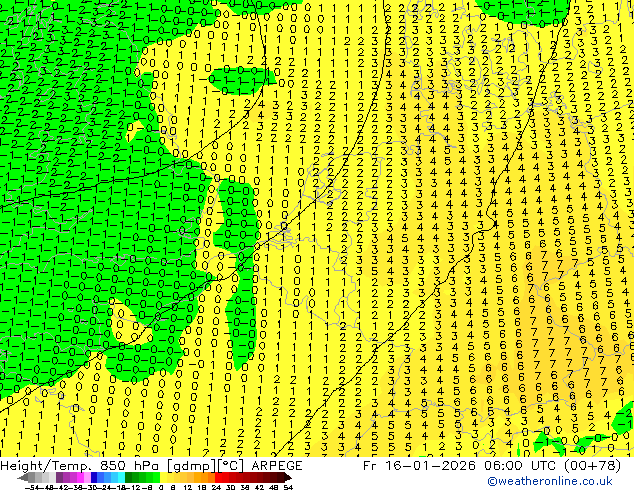The height and width of the screenshot is (490, 634).
Task: Click the [gdmp] unit label
Action: pyautogui.click(x=191, y=466)
